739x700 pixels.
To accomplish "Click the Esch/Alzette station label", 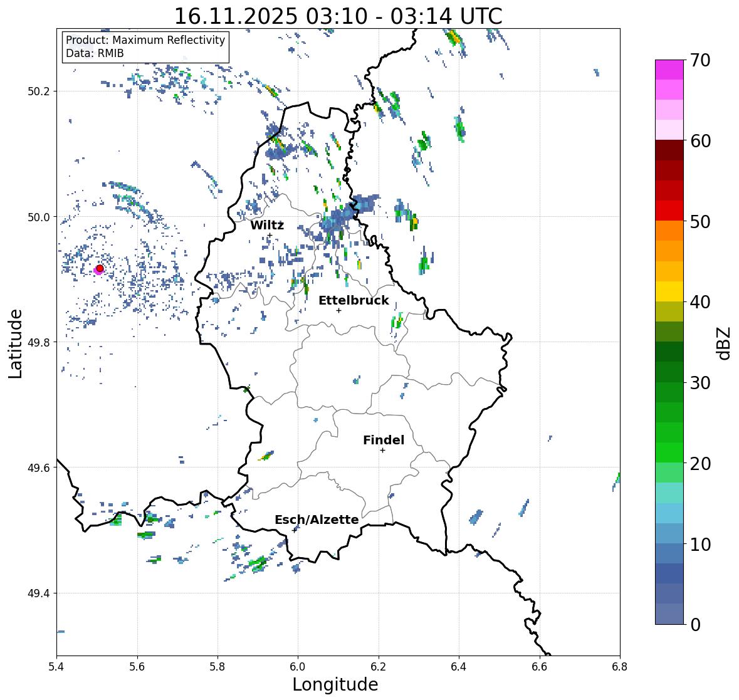I will [x=317, y=520].
